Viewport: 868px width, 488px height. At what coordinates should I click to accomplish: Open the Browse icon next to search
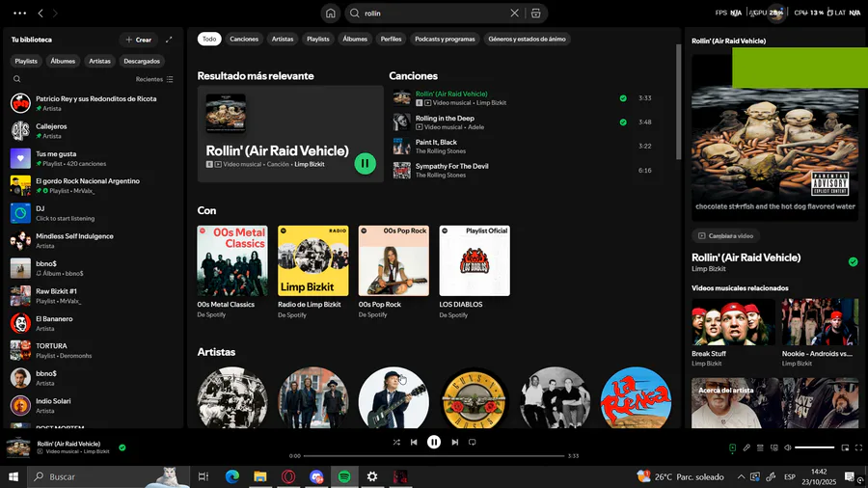point(536,14)
